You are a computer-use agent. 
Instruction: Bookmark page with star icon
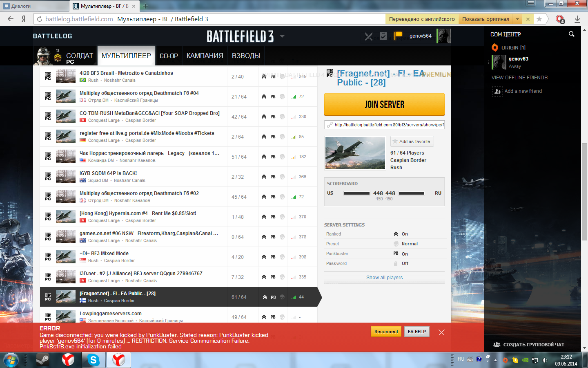click(539, 19)
